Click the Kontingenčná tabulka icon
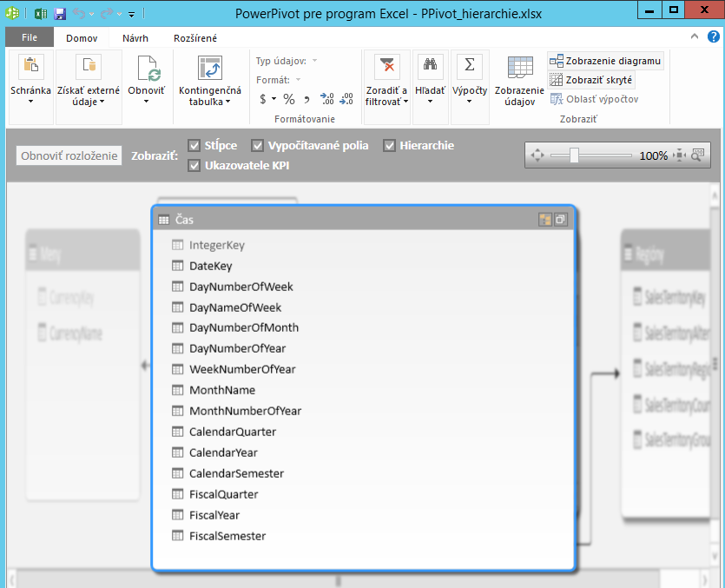The image size is (725, 588). [210, 68]
